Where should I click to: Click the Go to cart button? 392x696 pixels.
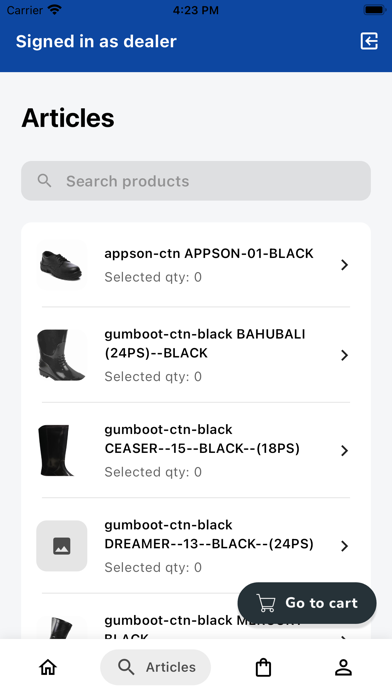click(307, 603)
